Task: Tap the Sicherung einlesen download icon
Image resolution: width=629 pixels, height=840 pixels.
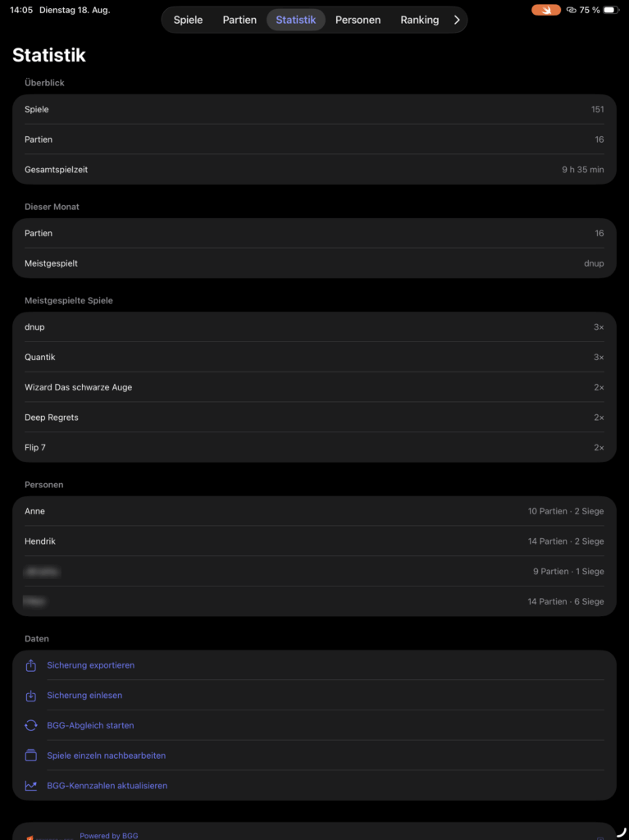Action: coord(31,696)
